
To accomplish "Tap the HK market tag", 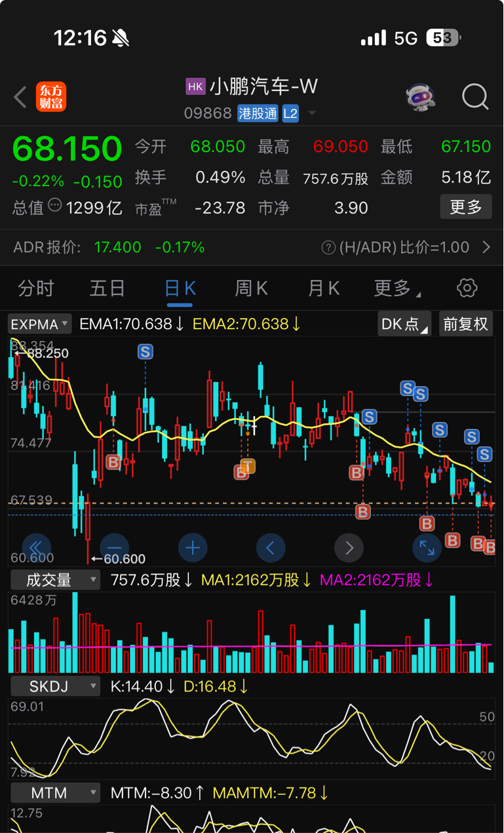I will (x=195, y=86).
